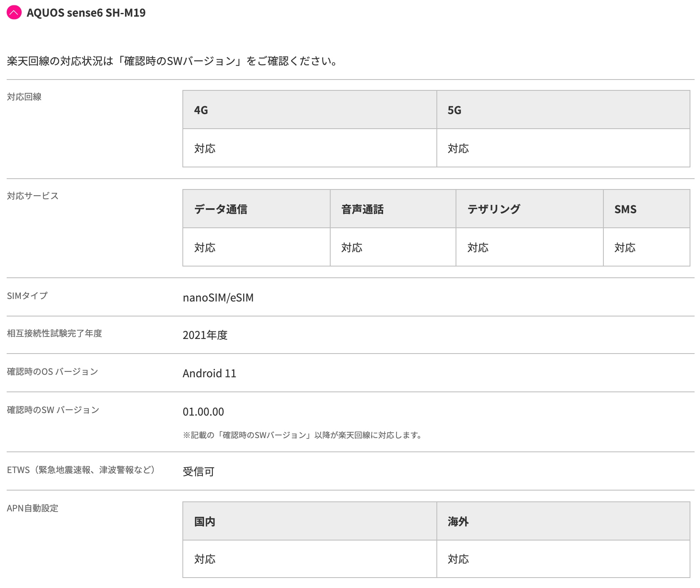Click the nanoSIM/eSIM value
This screenshot has height=588, width=700.
(218, 298)
